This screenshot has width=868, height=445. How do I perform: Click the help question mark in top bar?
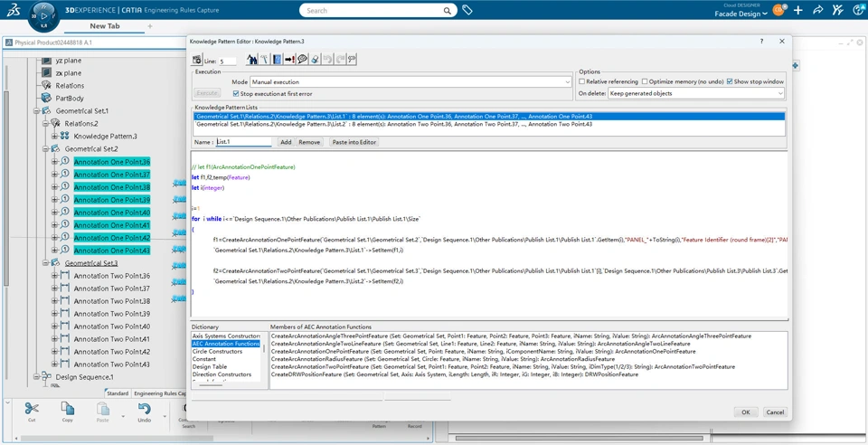coord(858,10)
